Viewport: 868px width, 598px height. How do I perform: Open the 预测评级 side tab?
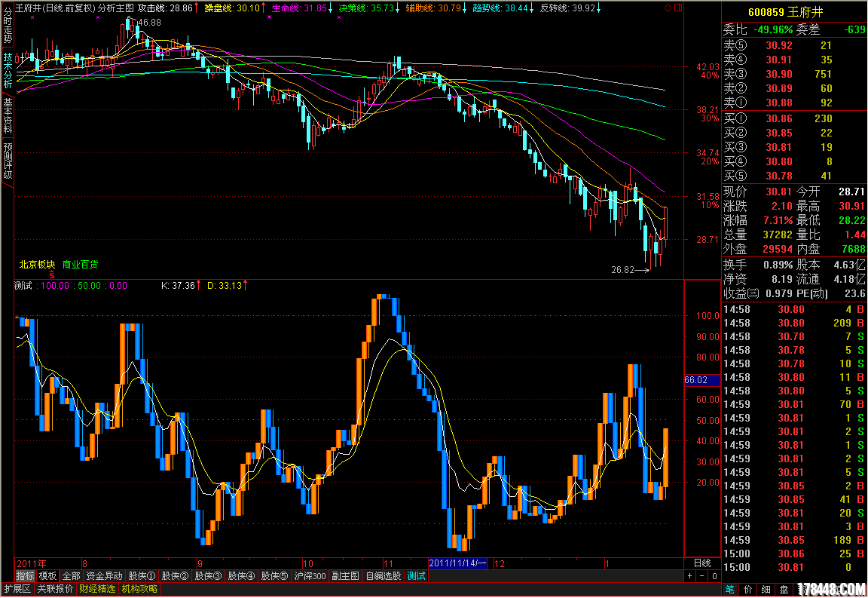[x=8, y=162]
